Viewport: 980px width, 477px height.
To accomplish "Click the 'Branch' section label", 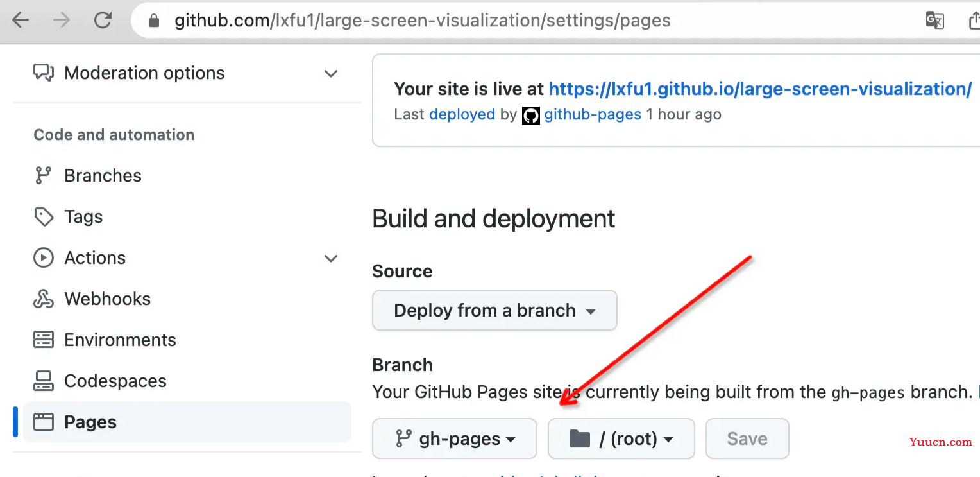I will 402,365.
